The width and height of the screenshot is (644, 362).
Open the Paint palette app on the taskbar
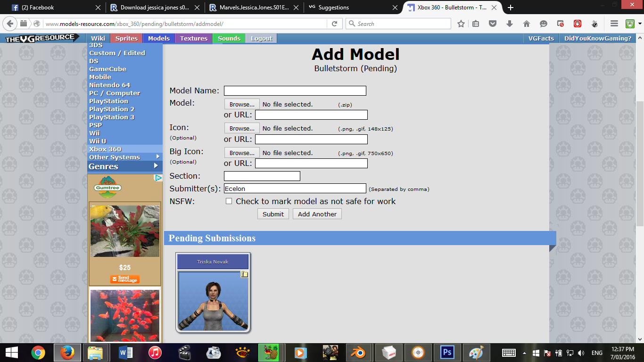pos(476,352)
